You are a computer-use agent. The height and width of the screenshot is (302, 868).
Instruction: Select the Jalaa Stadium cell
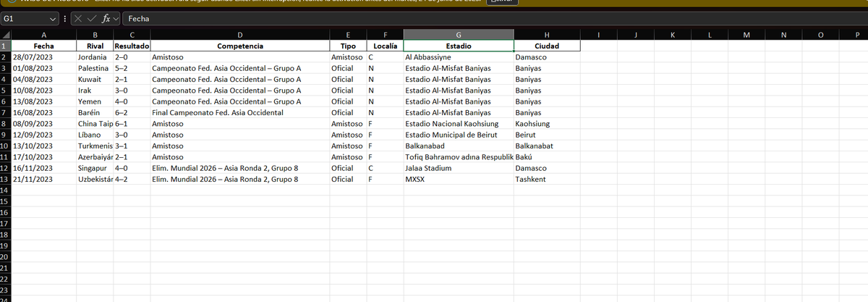[459, 168]
